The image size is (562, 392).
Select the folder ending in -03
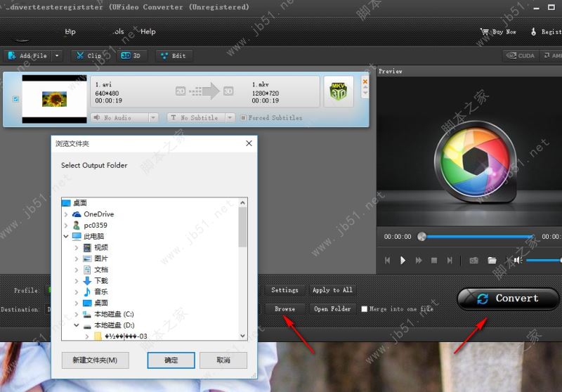pos(126,336)
